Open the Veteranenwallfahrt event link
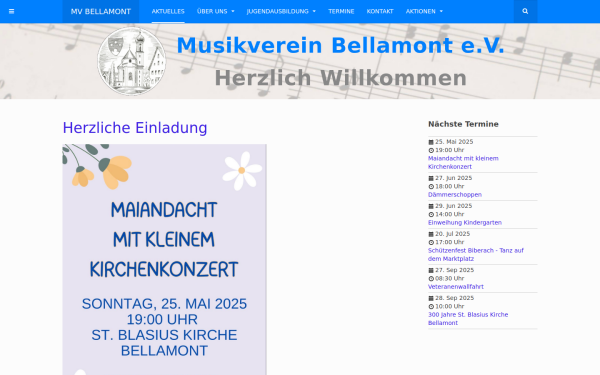The height and width of the screenshot is (375, 600). [456, 287]
